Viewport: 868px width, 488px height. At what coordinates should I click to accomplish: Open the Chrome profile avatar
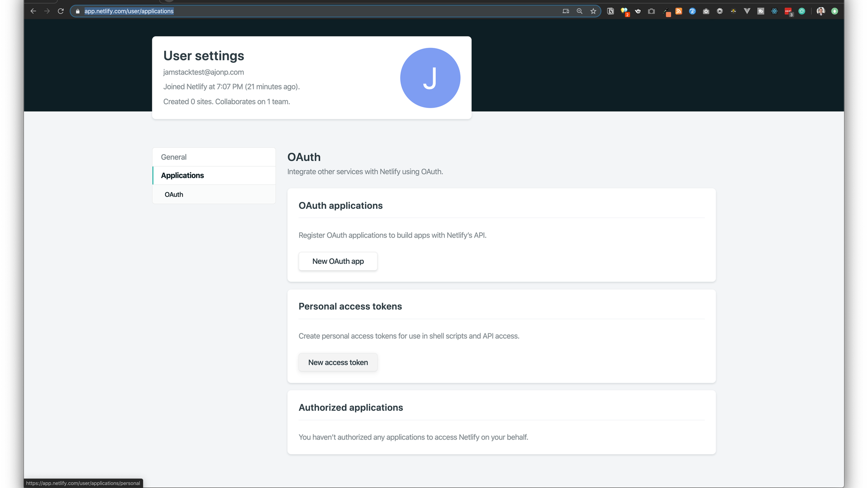click(x=821, y=11)
